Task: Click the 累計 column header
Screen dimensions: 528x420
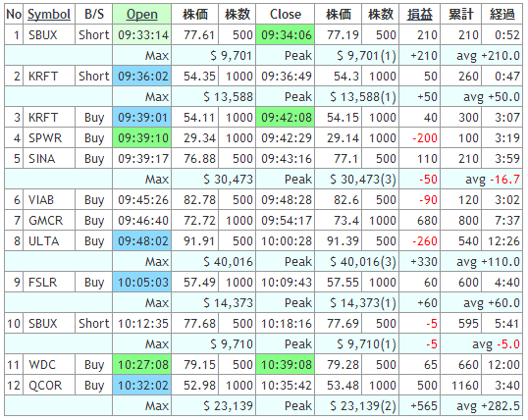Action: (x=461, y=15)
